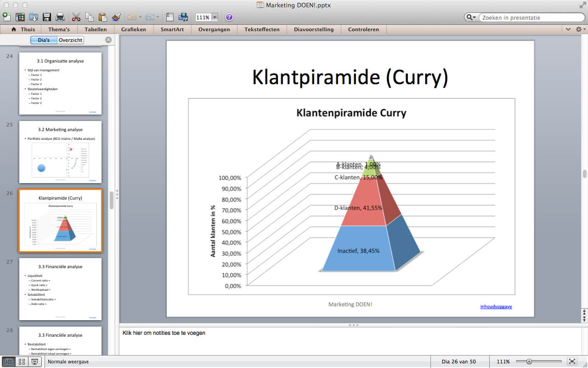Screen dimensions: 588x368
Task: Open the Diavoorstelling tab
Action: coord(314,29)
